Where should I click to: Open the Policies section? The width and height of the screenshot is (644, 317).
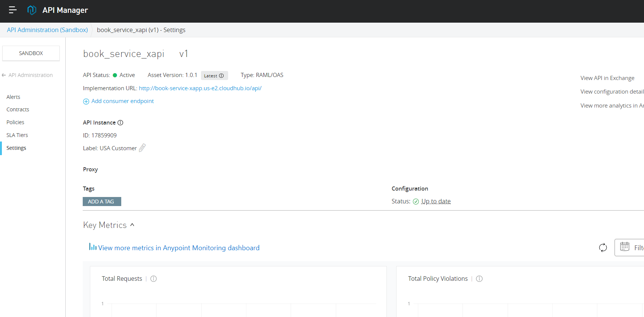click(15, 122)
